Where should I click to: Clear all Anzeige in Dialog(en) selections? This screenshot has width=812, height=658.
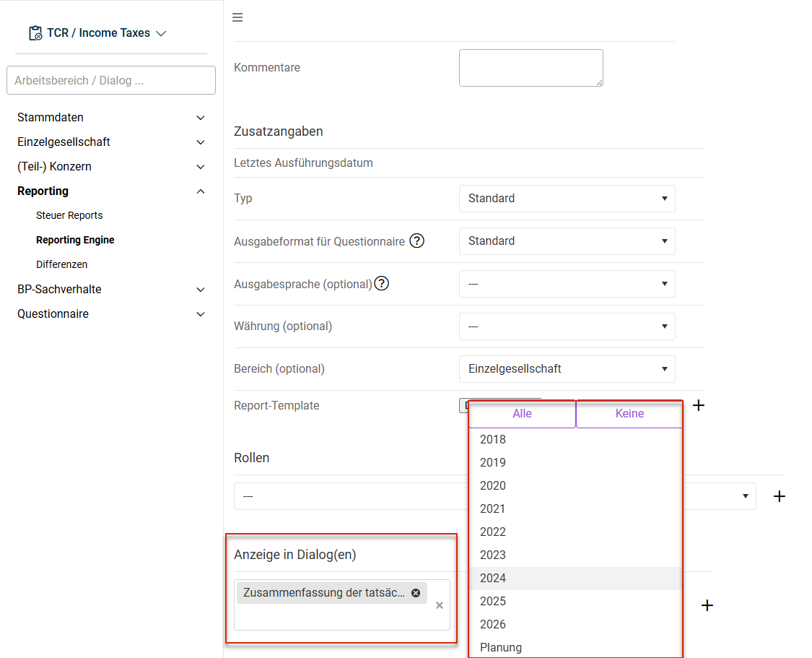[x=439, y=605]
